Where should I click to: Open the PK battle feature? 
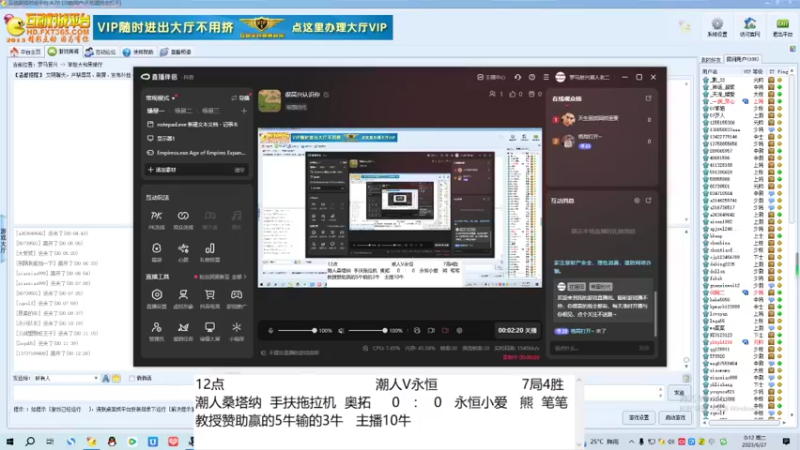(156, 219)
